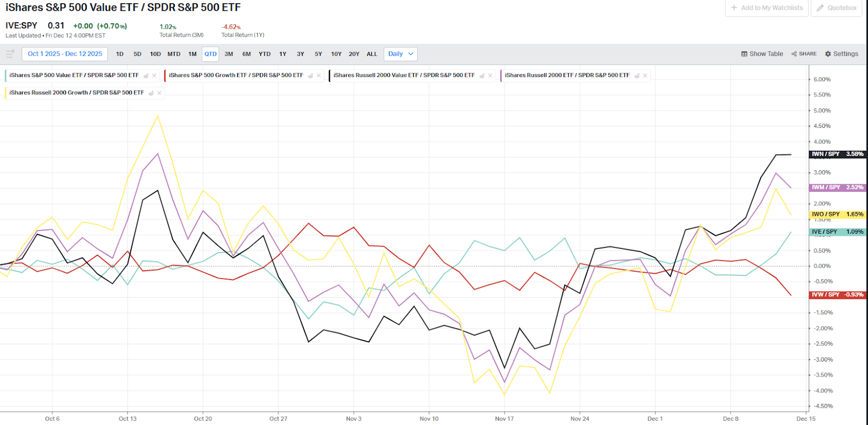Select the 1M time range
The image size is (868, 425).
pyautogui.click(x=193, y=54)
